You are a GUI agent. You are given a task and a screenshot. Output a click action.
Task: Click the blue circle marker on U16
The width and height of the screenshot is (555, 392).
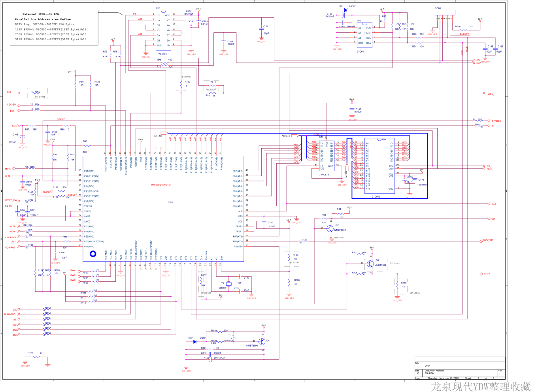(93, 254)
